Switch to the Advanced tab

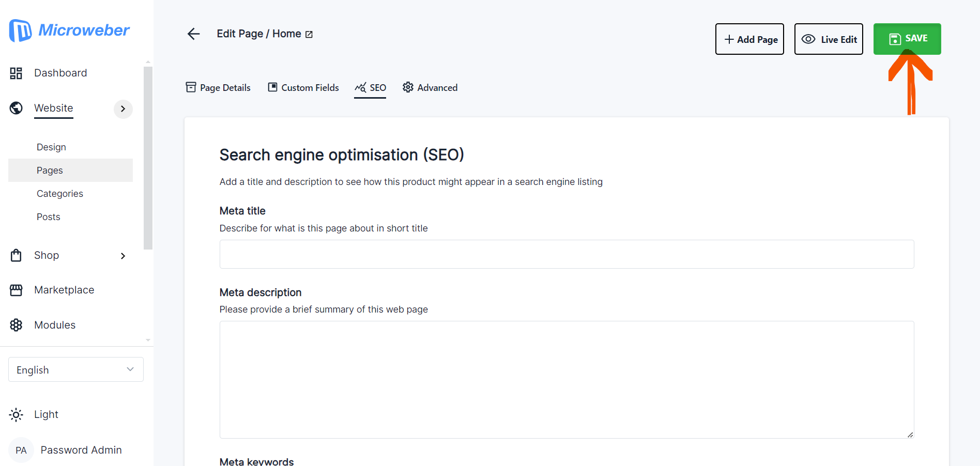coord(430,88)
